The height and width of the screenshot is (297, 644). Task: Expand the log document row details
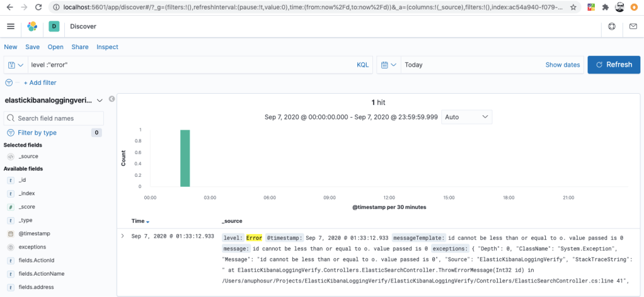click(x=122, y=236)
